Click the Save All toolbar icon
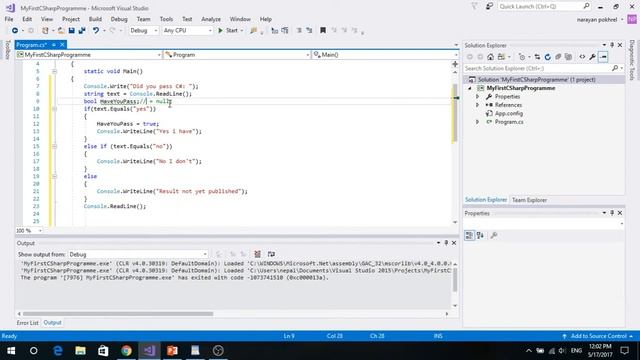Viewport: 640px width, 360px height. 82,31
